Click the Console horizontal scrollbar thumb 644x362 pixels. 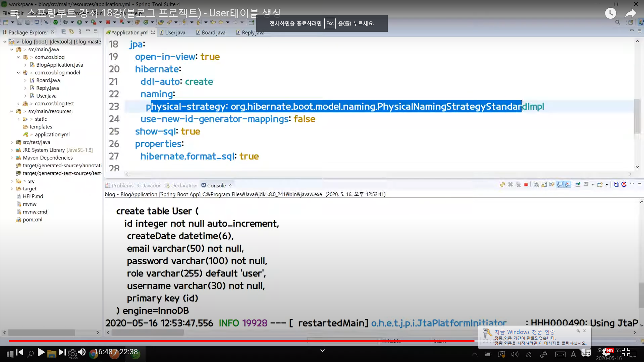coord(148,333)
